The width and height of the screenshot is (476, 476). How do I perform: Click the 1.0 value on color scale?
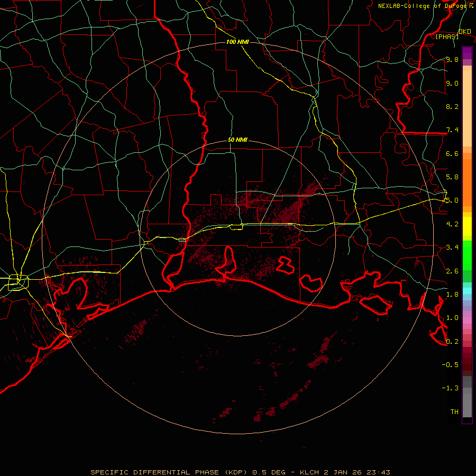[452, 317]
